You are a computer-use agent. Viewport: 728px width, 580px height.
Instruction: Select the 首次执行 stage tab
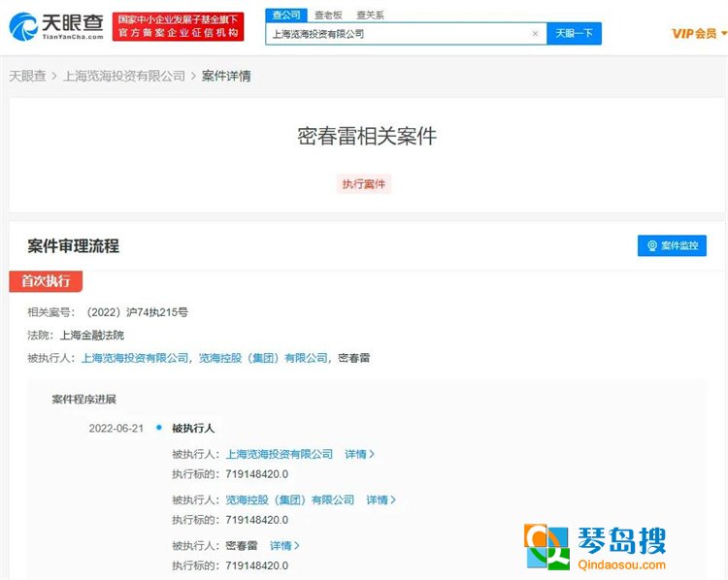point(46,281)
